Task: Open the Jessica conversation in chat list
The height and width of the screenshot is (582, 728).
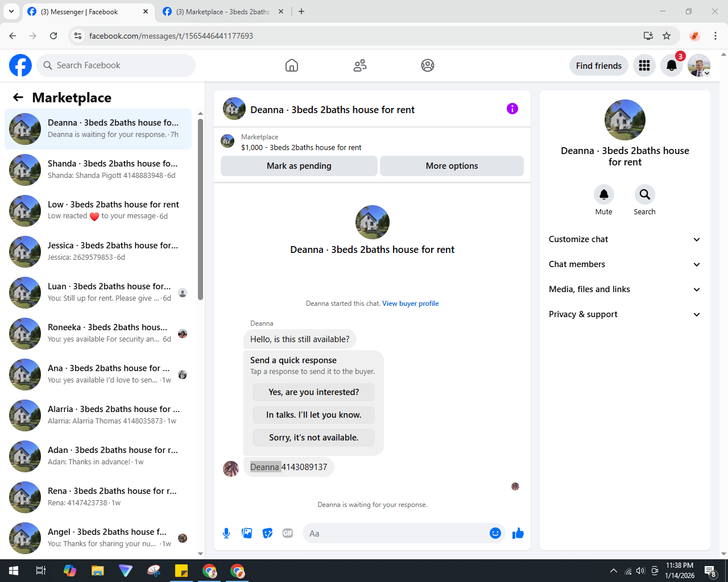Action: pos(98,252)
